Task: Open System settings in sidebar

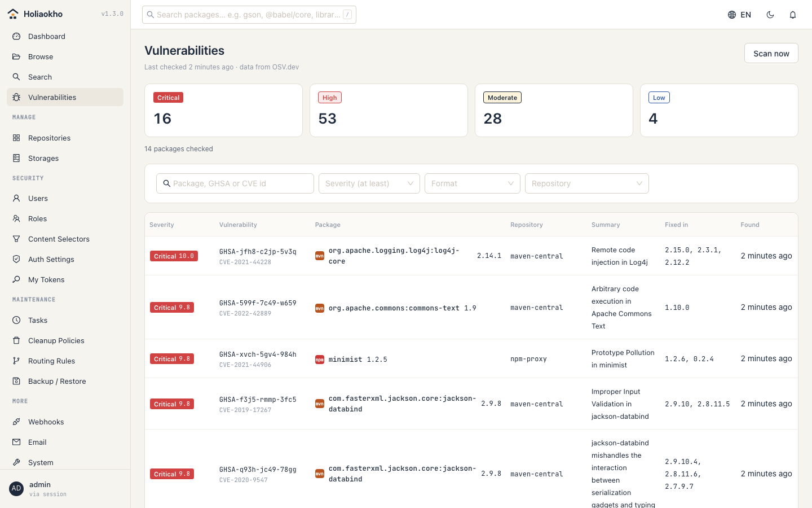Action: pos(65,462)
